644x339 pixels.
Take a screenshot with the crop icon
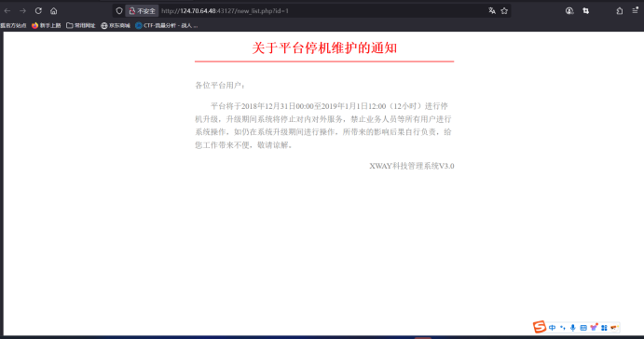click(586, 11)
